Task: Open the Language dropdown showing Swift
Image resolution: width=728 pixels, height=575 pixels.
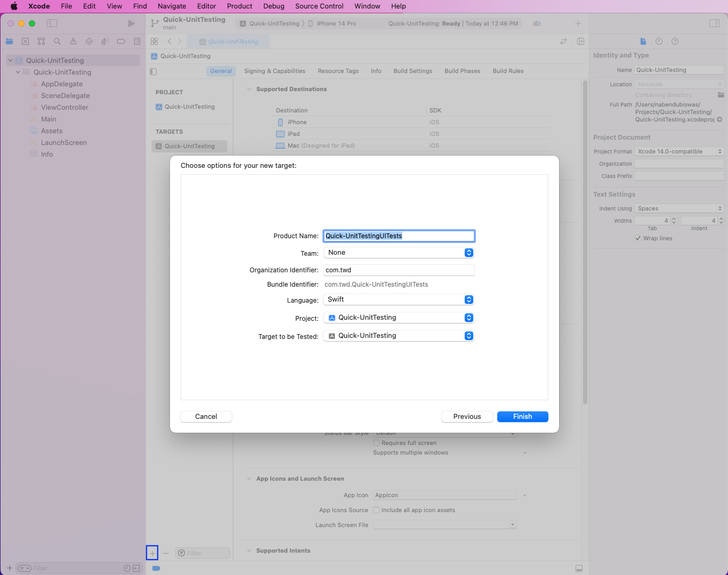Action: coord(399,299)
